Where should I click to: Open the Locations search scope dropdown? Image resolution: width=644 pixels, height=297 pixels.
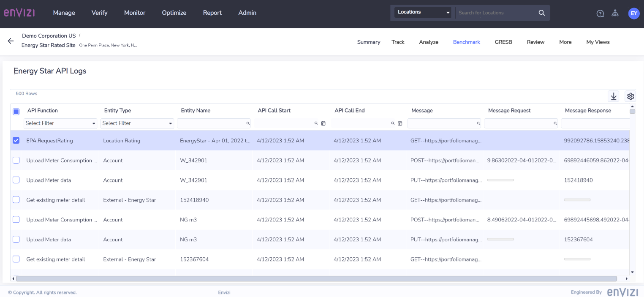click(423, 12)
